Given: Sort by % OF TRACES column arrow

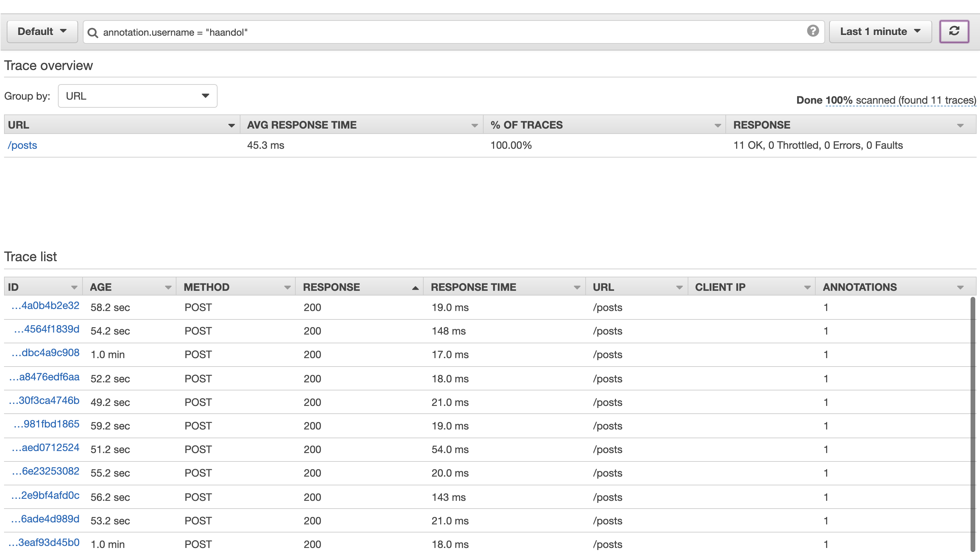Looking at the screenshot, I should [x=718, y=126].
